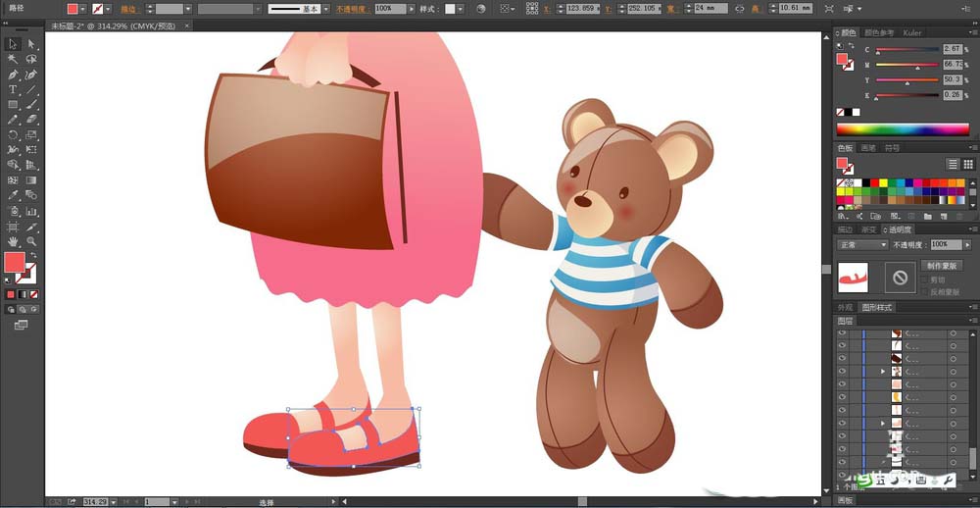Select the Perspective Grid tool

tap(31, 165)
